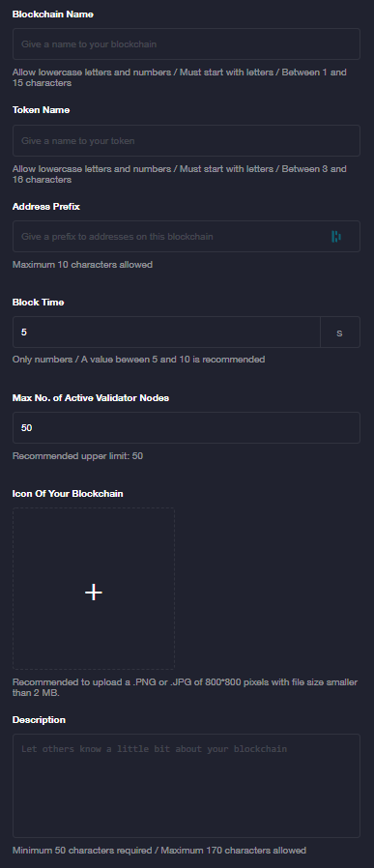
Task: Click the 'Minimum 50 characters required' hint
Action: (159, 850)
